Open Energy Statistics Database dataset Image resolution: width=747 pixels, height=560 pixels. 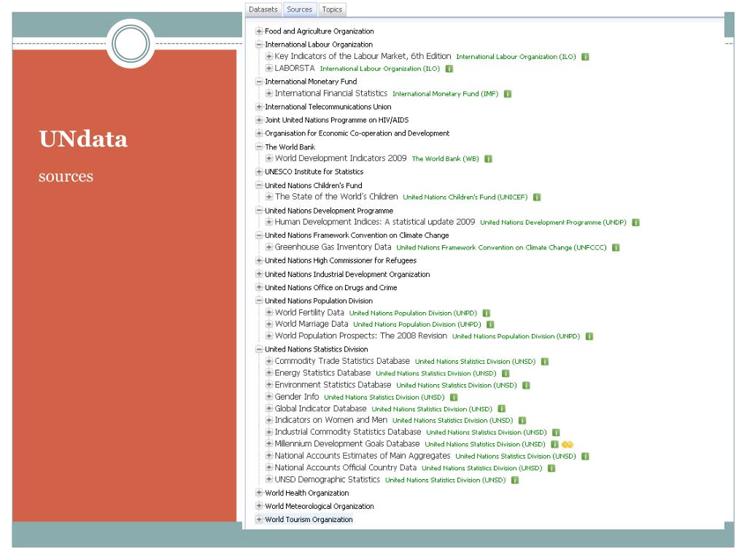(x=322, y=373)
